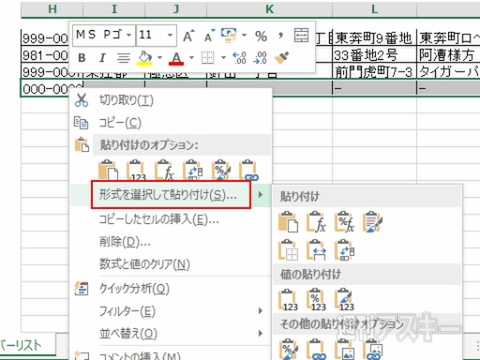Open accounting number format dropdown arrow
This screenshot has height=360, width=480.
click(x=244, y=35)
